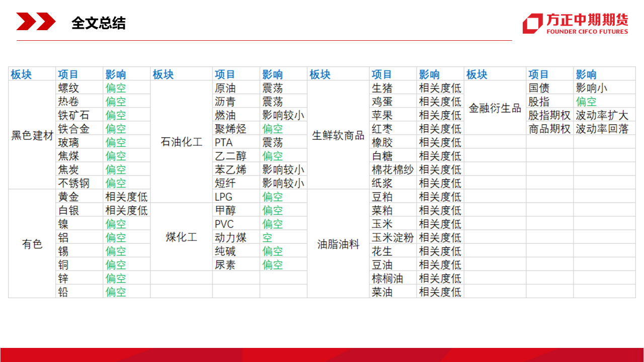Click the Founder CIFCO Futures logo
This screenshot has height=362, width=644.
[575, 24]
